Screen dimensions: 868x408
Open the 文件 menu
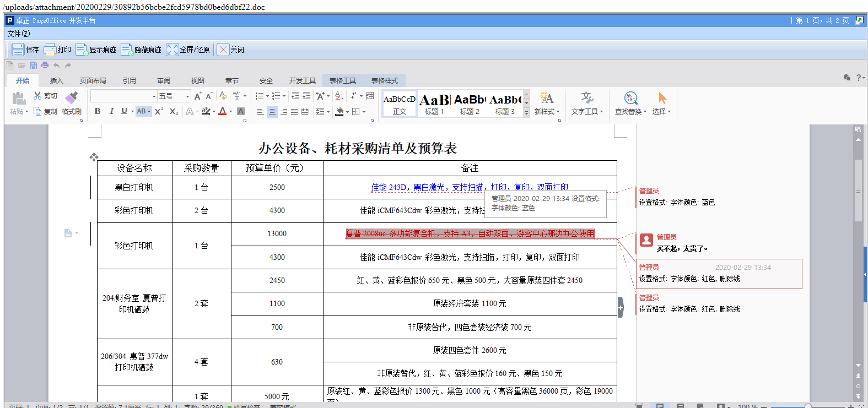coord(19,34)
